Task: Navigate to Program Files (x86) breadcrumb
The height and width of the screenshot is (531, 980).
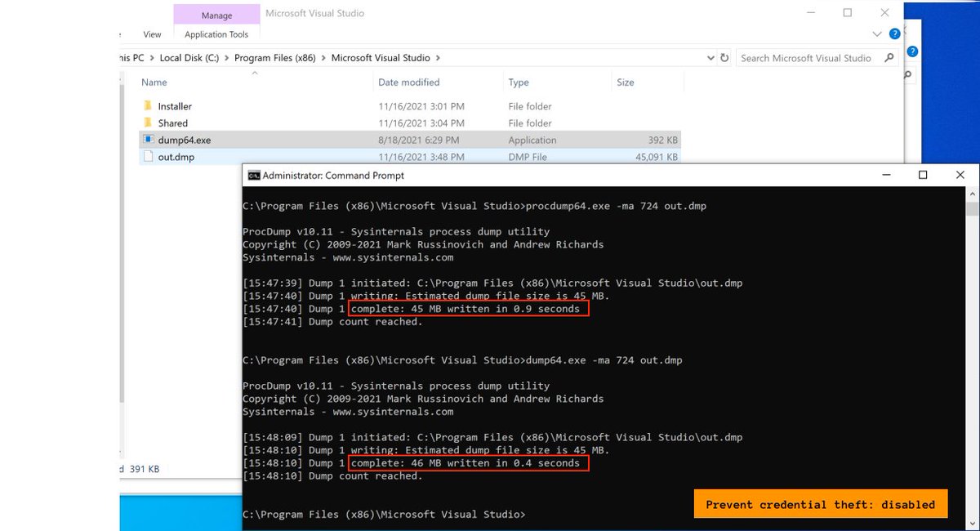Action: (x=276, y=58)
